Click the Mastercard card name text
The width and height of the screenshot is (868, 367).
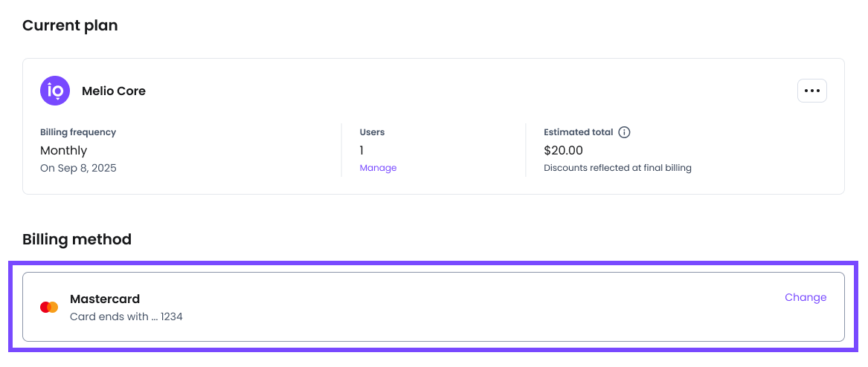pos(105,299)
